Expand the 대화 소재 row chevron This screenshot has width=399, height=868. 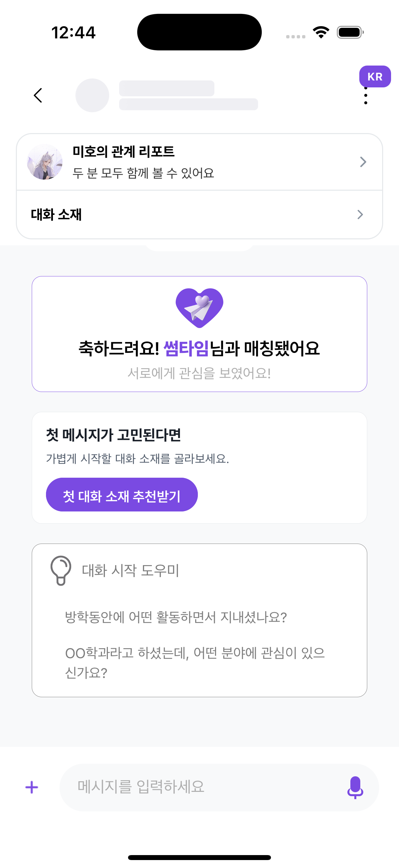[360, 215]
